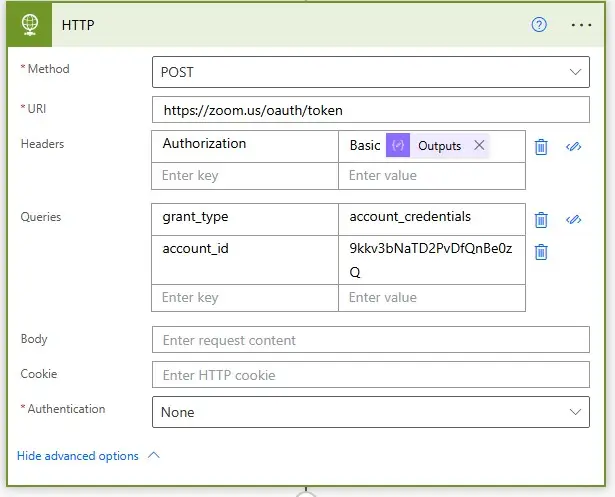Click the Cookie input field
This screenshot has width=615, height=497.
point(370,375)
